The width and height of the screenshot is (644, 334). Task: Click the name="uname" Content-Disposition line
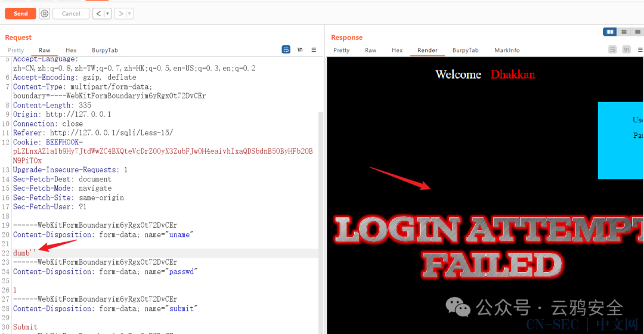[103, 234]
